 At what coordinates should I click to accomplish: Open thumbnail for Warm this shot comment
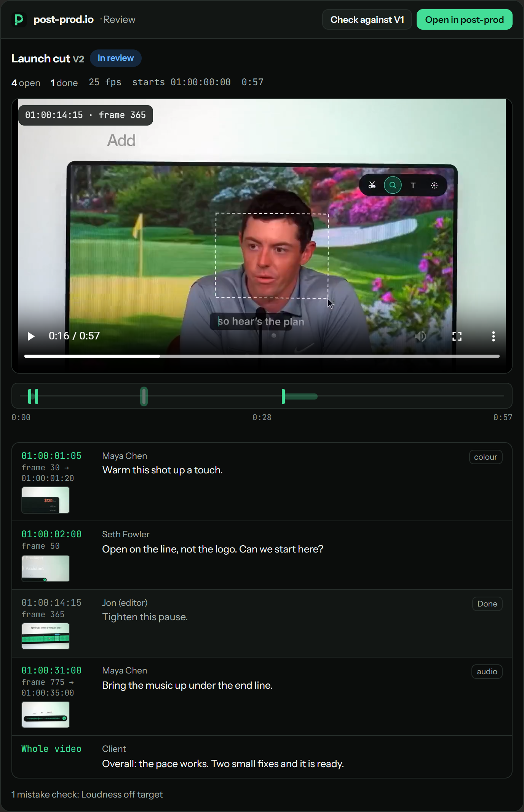pos(46,500)
